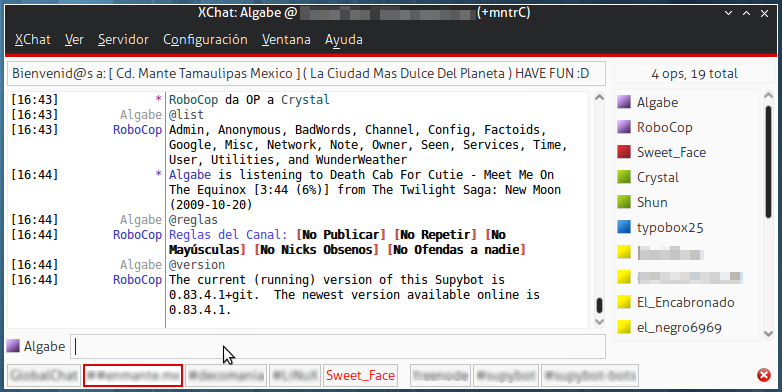Click the '@list' message text
This screenshot has height=392, width=782.
pos(187,115)
